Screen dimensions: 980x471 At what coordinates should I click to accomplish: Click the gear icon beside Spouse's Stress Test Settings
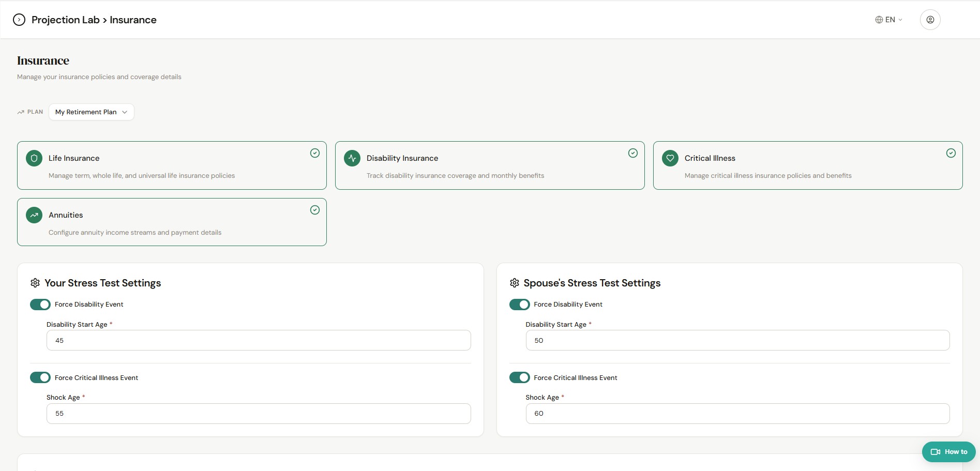[x=514, y=283]
